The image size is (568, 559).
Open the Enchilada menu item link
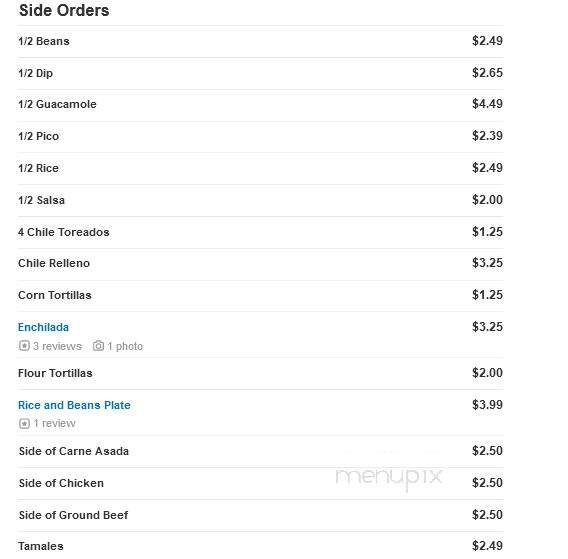43,327
